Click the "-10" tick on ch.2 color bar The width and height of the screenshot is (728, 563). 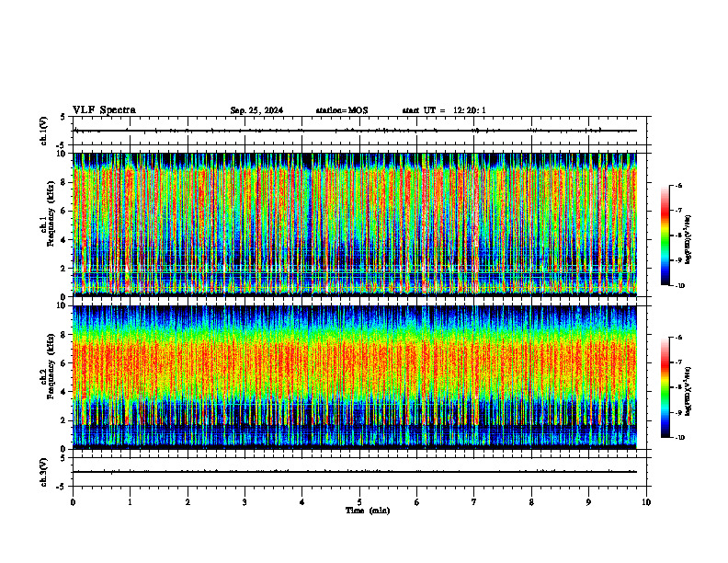679,438
